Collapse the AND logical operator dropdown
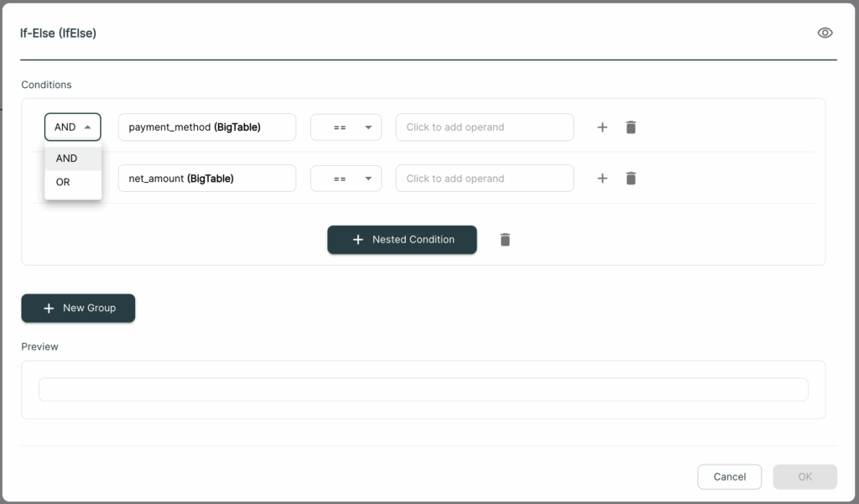The width and height of the screenshot is (859, 504). click(73, 127)
